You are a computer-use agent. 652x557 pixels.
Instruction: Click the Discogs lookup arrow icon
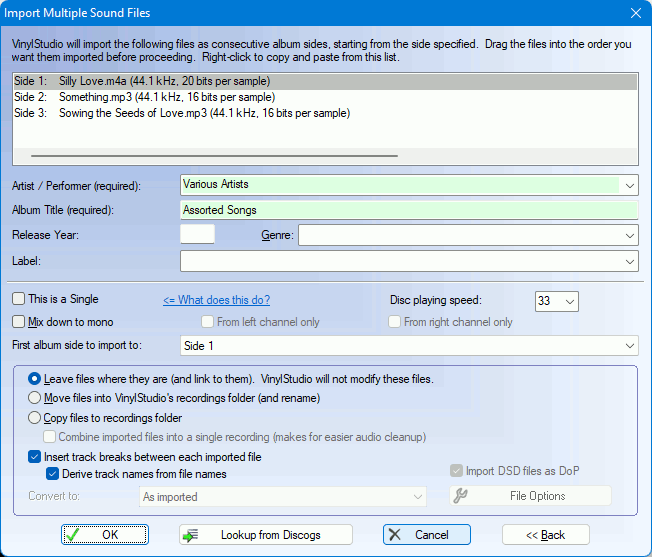tap(191, 535)
